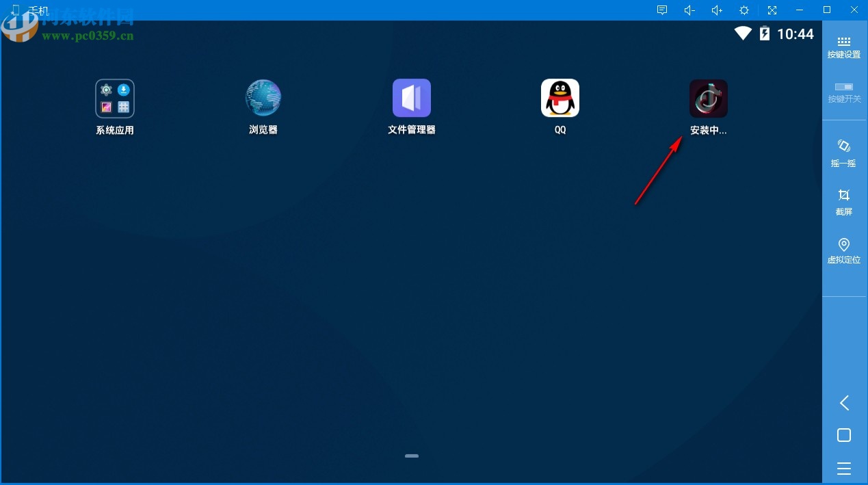
Task: Take a screenshot with 截屏
Action: (x=844, y=202)
